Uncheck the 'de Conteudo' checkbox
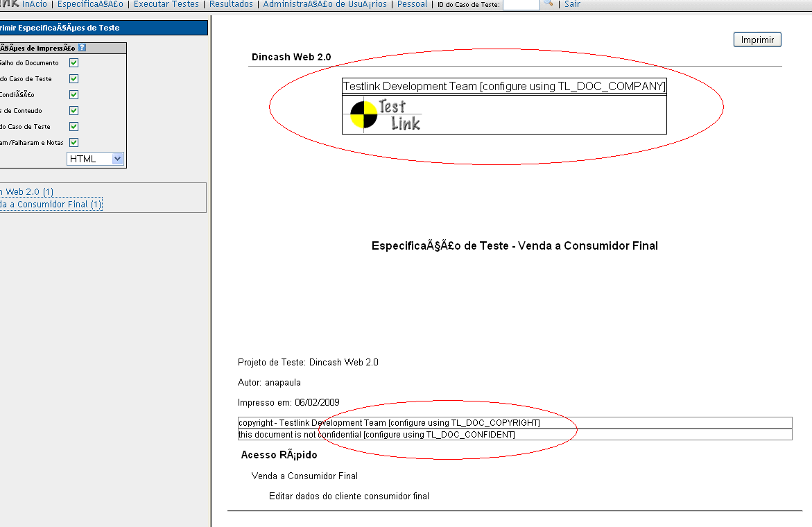The image size is (812, 527). (x=74, y=110)
